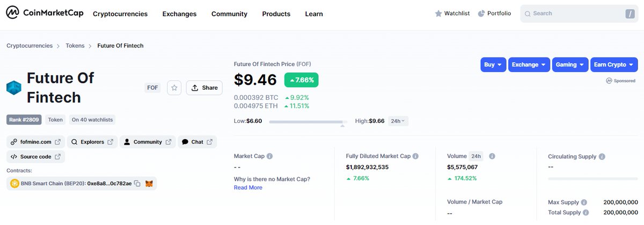Expand the Exchange dropdown
Screen dimensions: 644x225
pyautogui.click(x=529, y=65)
